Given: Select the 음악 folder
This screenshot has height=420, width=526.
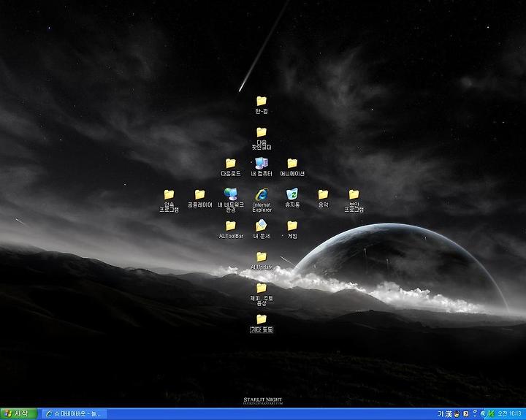Looking at the screenshot, I should coord(323,199).
